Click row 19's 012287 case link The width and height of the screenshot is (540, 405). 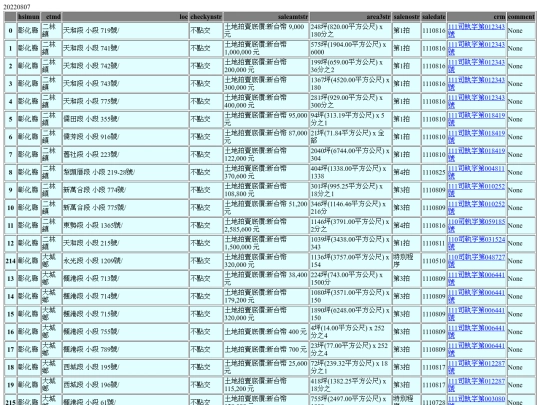click(x=476, y=385)
